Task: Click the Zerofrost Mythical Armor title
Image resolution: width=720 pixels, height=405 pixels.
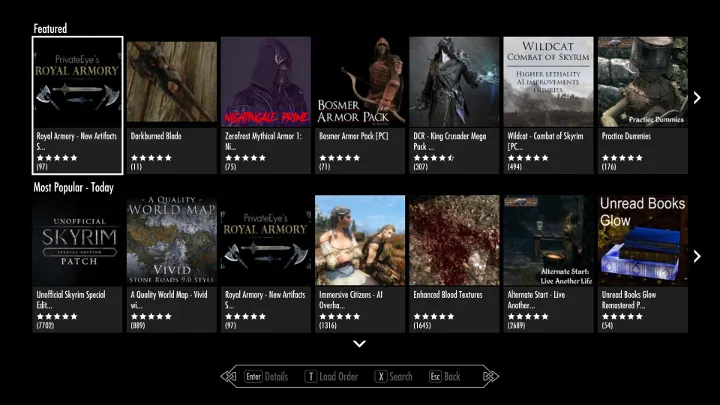Action: coord(264,141)
